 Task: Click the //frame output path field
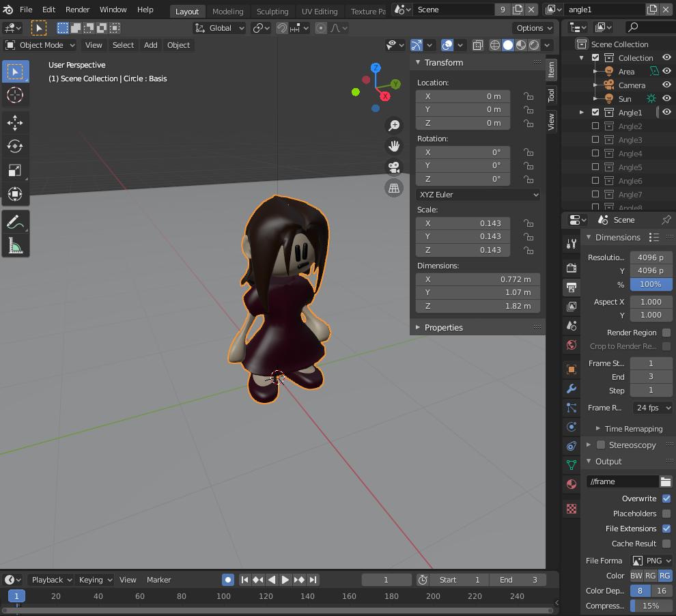[x=623, y=481]
